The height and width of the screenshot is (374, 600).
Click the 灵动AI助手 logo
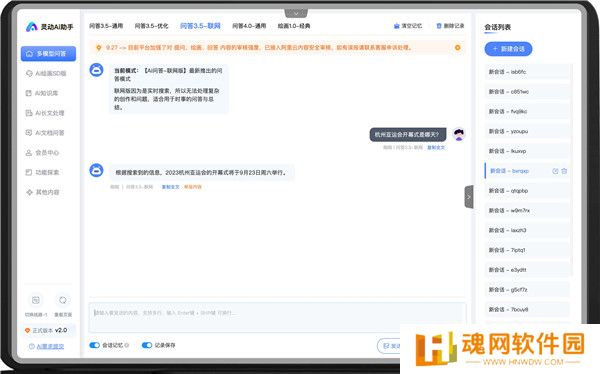click(49, 27)
